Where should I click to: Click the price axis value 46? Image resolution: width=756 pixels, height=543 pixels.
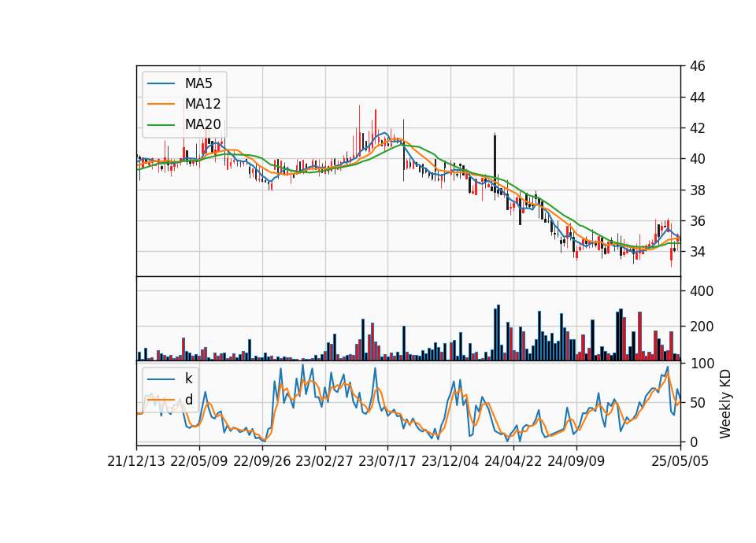(697, 66)
